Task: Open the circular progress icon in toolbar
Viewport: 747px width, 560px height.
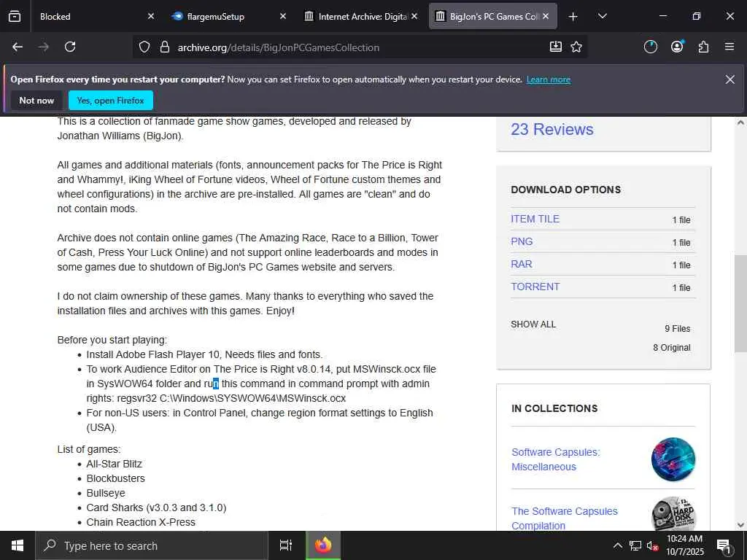Action: click(x=650, y=47)
